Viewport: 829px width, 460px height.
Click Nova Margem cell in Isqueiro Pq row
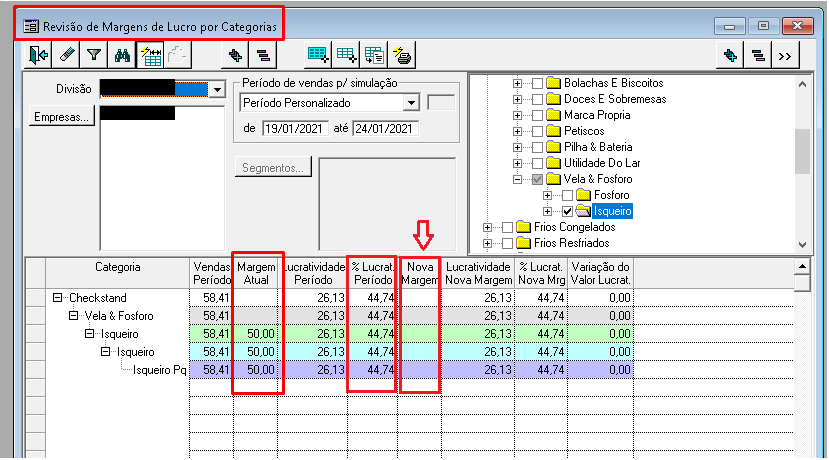(420, 370)
